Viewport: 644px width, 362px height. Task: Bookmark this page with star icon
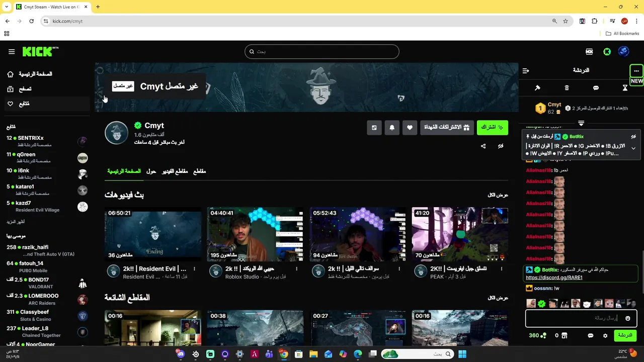pos(566,21)
